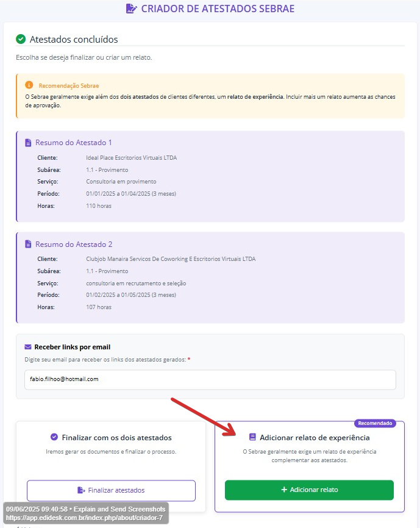This screenshot has width=420, height=528.
Task: Click the Resumo do Atestado 2 heading
Action: tap(74, 244)
